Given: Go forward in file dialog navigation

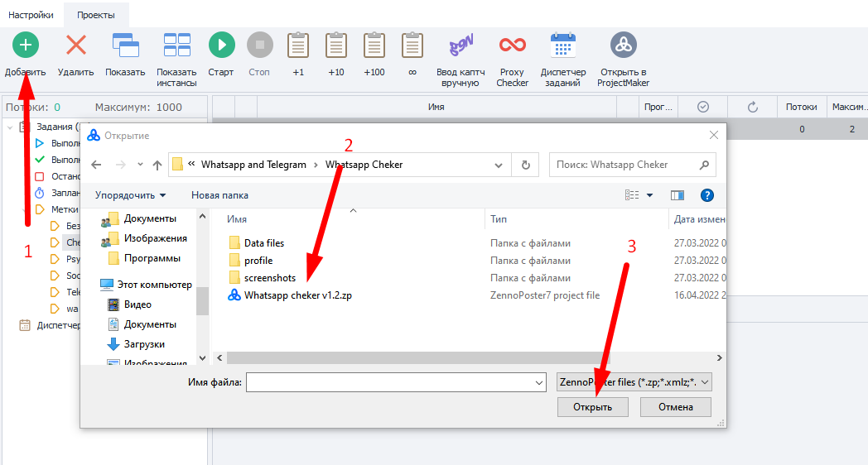Looking at the screenshot, I should [121, 165].
